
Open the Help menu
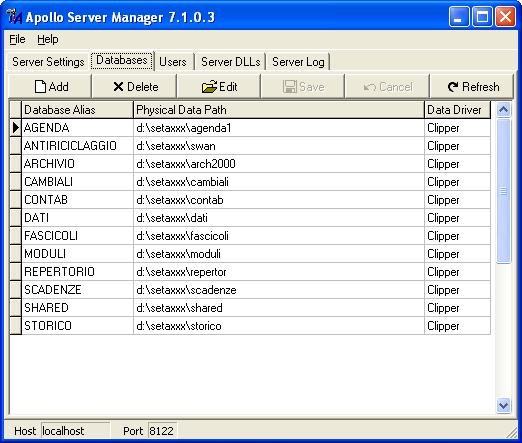pyautogui.click(x=48, y=39)
